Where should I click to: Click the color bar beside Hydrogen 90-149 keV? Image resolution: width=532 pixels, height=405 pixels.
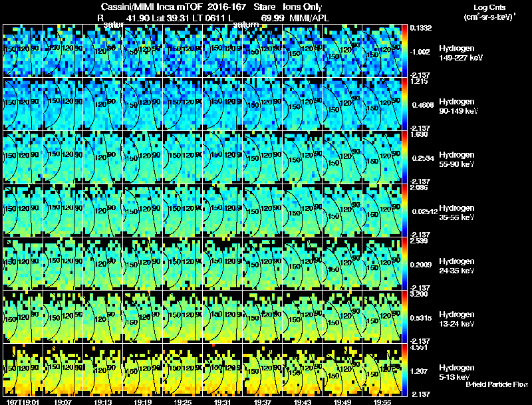(404, 104)
